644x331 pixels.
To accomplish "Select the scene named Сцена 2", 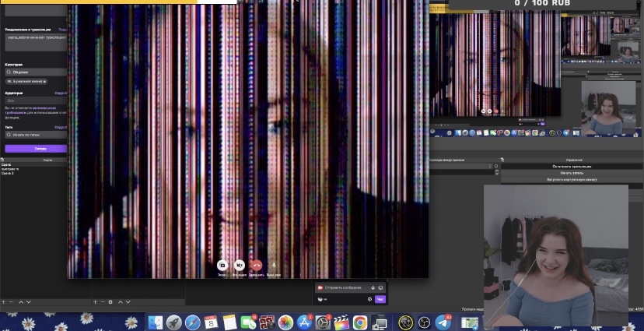I will [x=8, y=174].
